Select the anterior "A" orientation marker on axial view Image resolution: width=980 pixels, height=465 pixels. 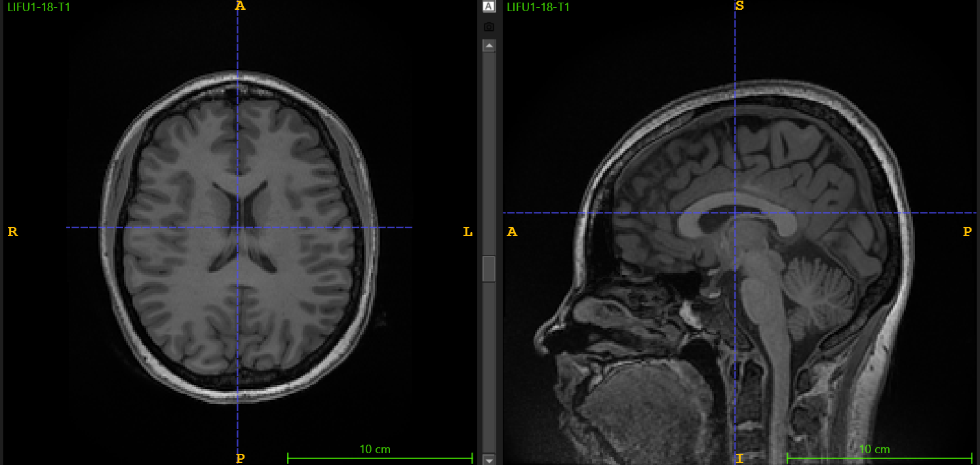click(x=240, y=7)
